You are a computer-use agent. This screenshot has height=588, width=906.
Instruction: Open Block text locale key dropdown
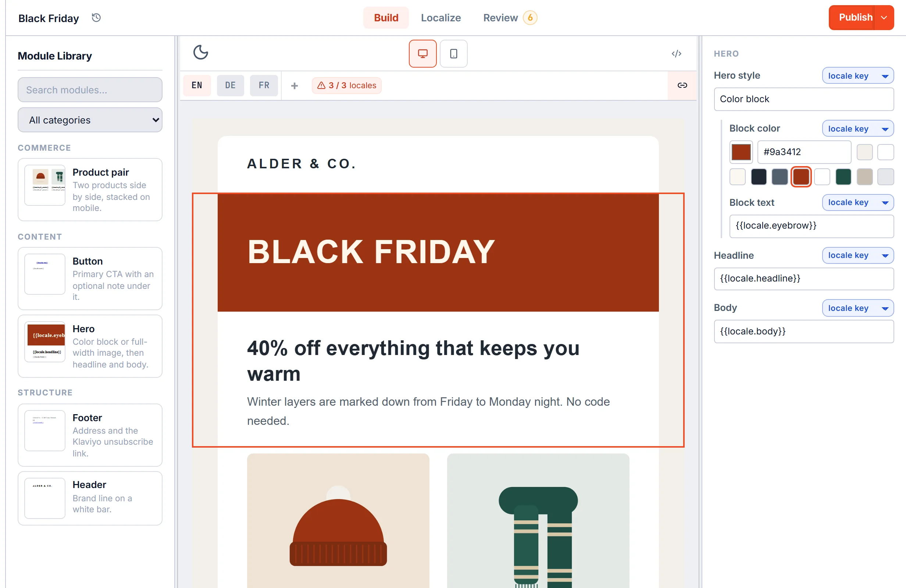858,202
